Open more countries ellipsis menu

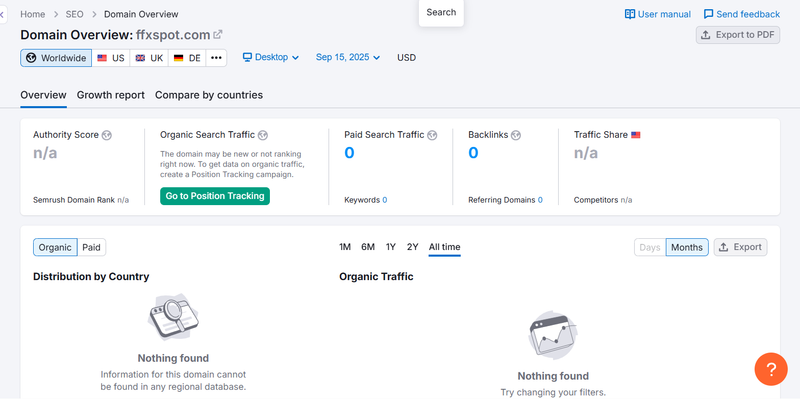pyautogui.click(x=216, y=58)
